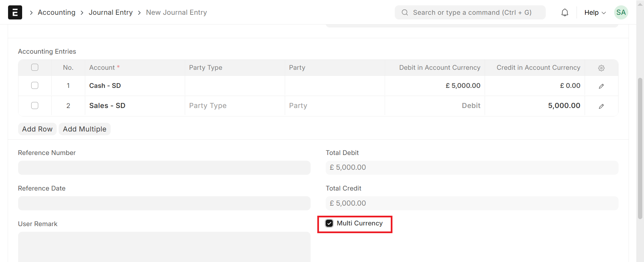Screen dimensions: 644x262
Task: Navigate to Journal Entry breadcrumb
Action: 110,12
